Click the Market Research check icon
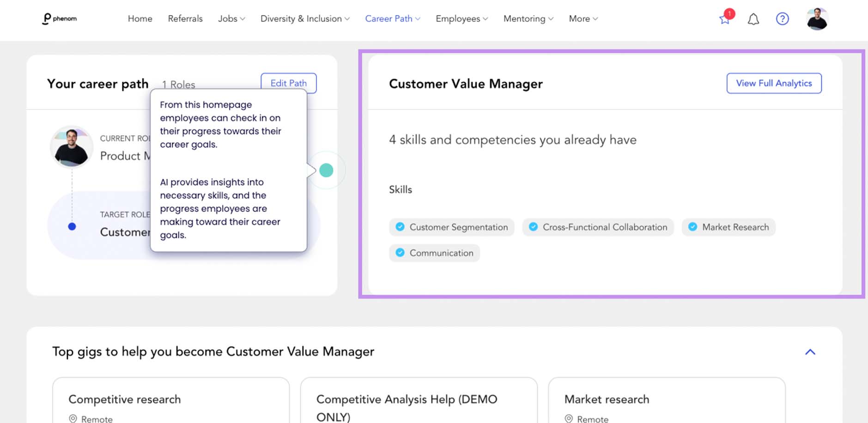Screen dimensions: 868x423 692,227
